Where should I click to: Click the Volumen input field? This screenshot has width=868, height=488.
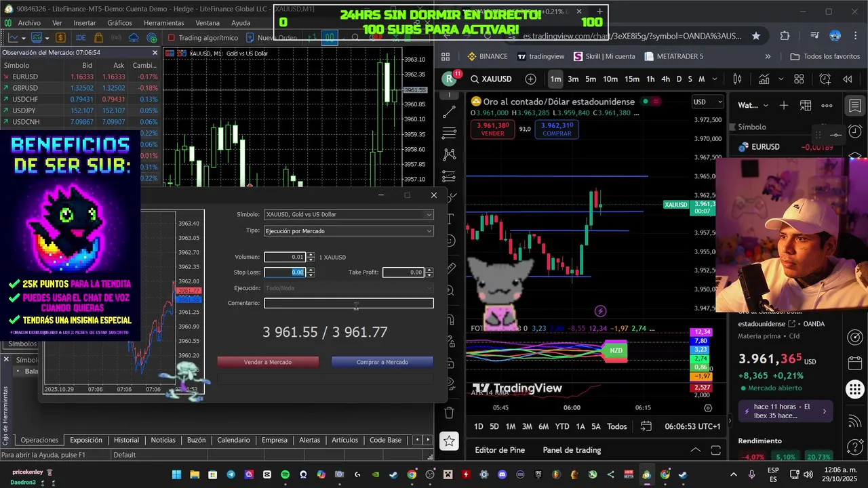285,257
